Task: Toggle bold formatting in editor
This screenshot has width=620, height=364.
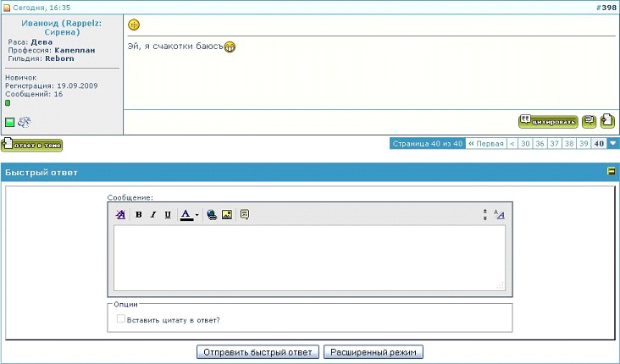Action: [138, 215]
